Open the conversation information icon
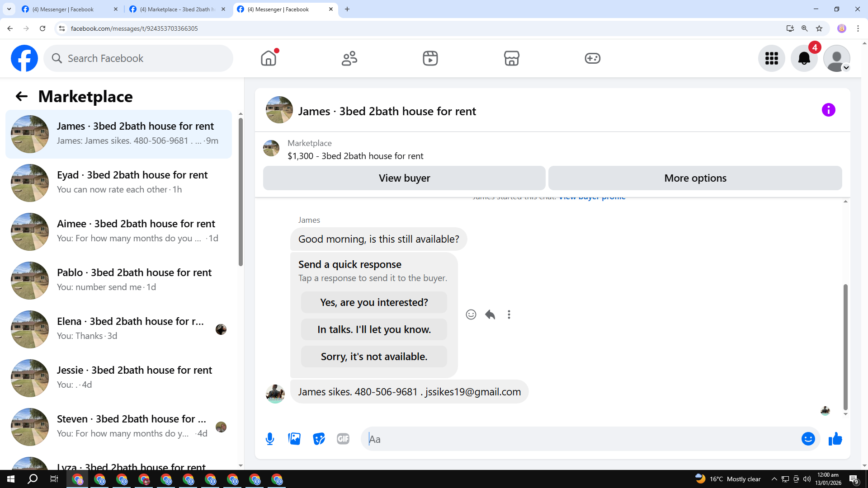Viewport: 868px width, 488px height. click(828, 110)
